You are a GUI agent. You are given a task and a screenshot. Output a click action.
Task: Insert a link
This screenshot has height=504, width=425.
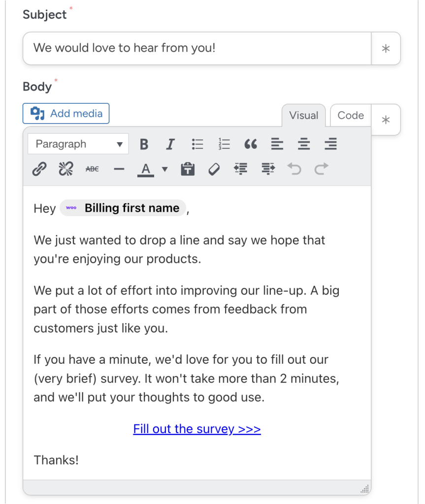pyautogui.click(x=39, y=168)
